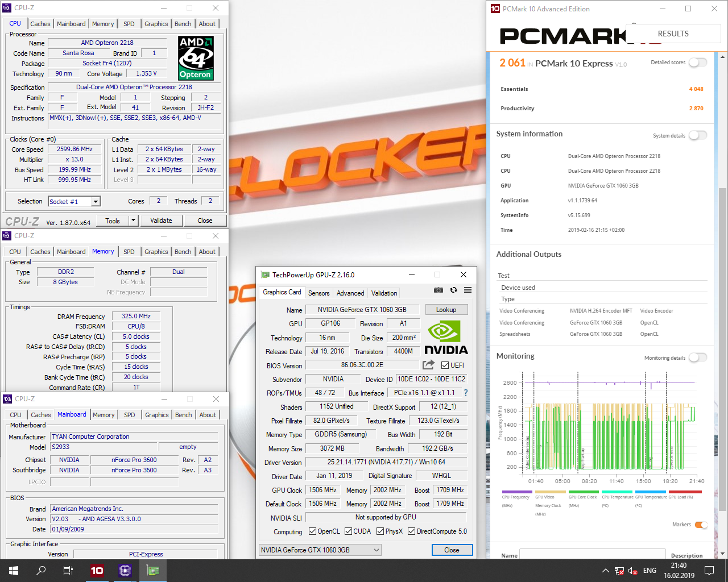Open Bench tab in top CPU-Z window
The image size is (728, 582).
(x=183, y=24)
